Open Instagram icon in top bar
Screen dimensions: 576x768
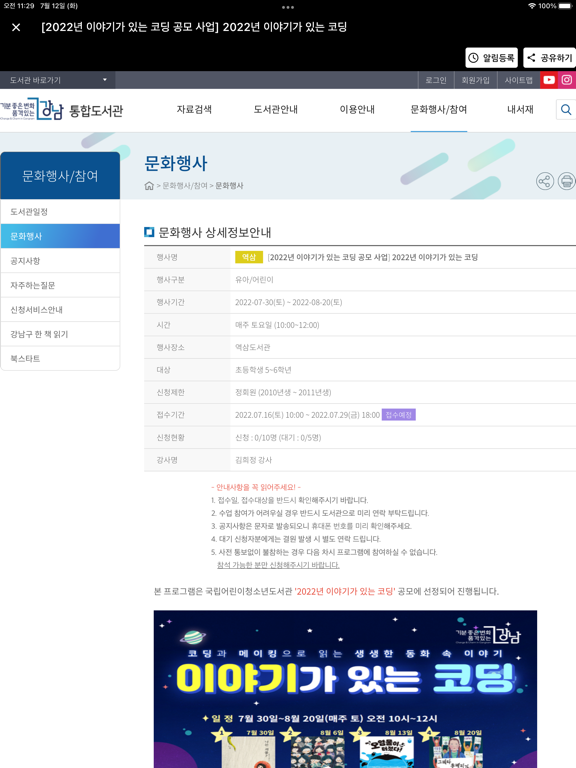click(567, 80)
